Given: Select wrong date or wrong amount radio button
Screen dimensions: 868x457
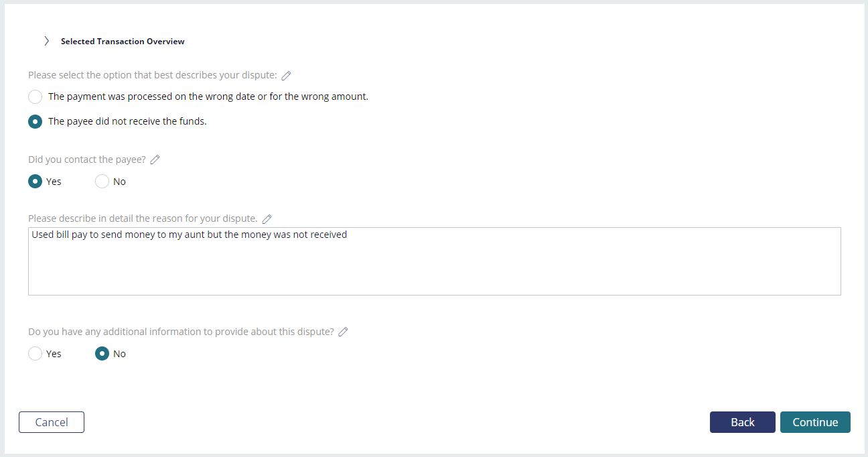Looking at the screenshot, I should tap(35, 96).
